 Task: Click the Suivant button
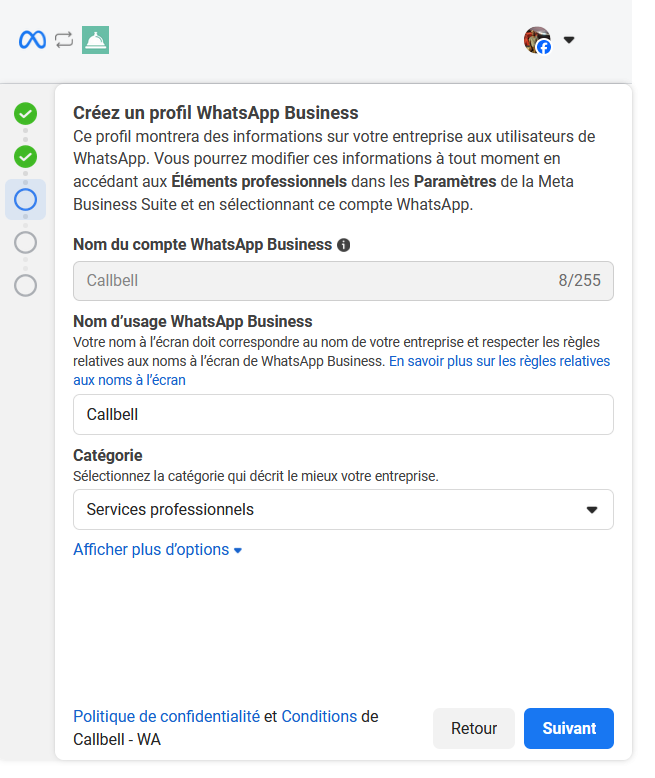pos(569,728)
